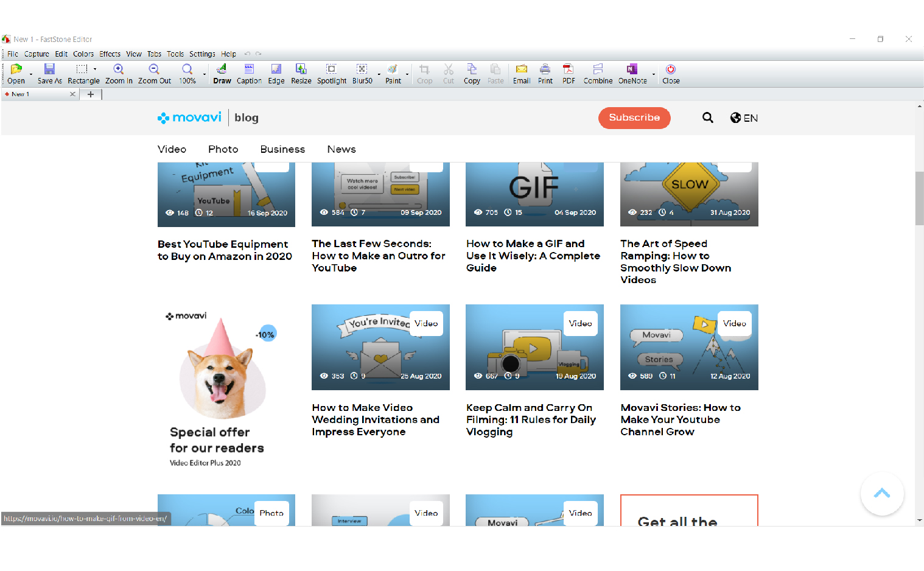Click the Zoom In tool
This screenshot has width=924, height=571.
pyautogui.click(x=119, y=74)
